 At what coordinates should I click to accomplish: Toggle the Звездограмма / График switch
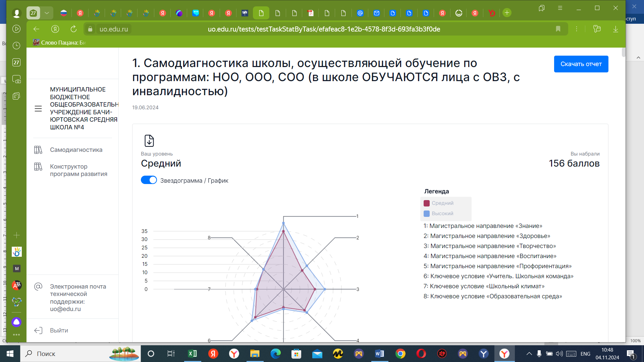point(149,180)
